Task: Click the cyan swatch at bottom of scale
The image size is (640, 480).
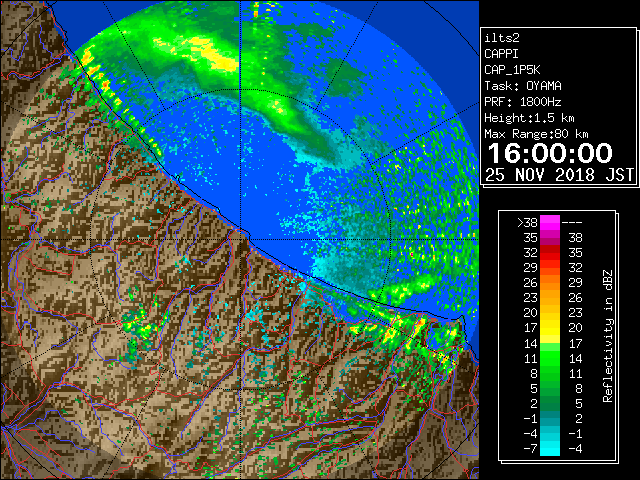Action: 550,448
